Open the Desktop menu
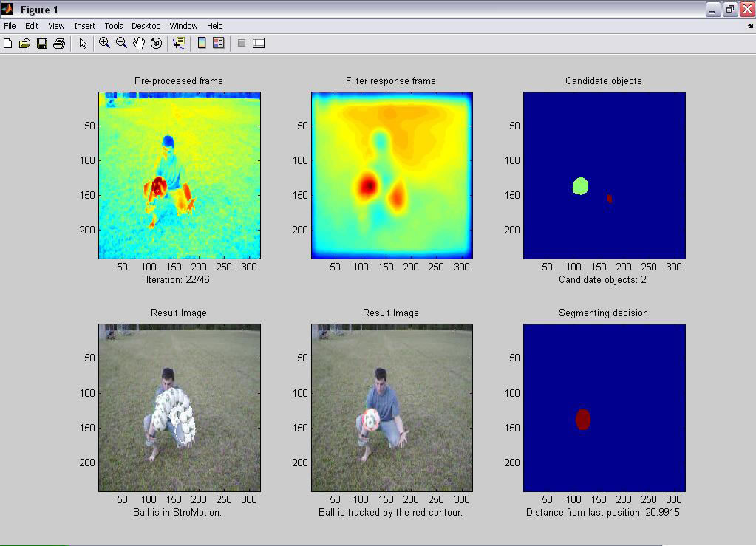Image resolution: width=756 pixels, height=546 pixels. [x=146, y=26]
